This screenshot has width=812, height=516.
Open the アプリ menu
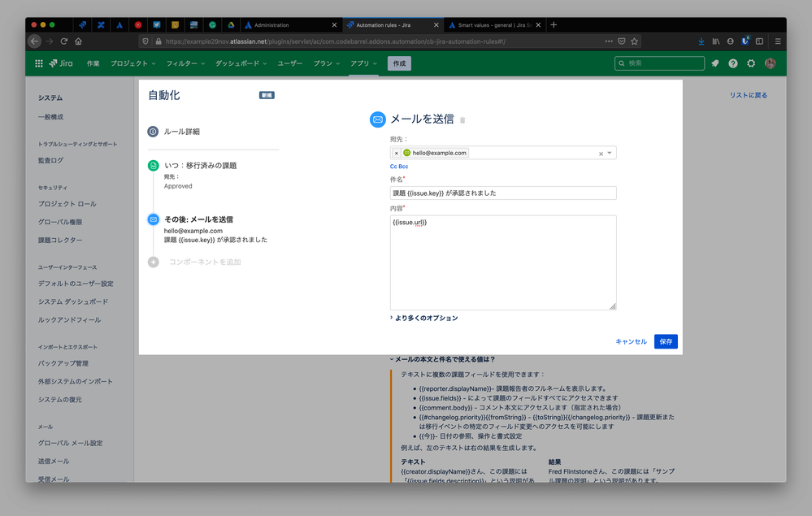pyautogui.click(x=363, y=63)
